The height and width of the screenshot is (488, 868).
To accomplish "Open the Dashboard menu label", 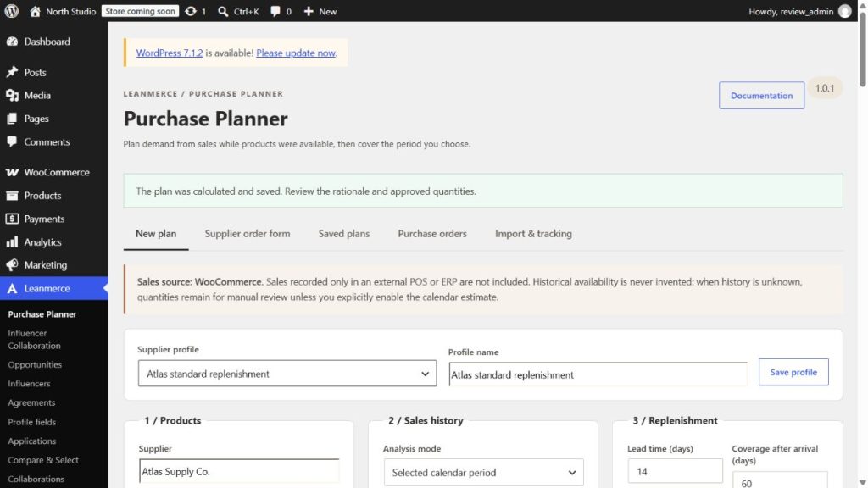I will coord(47,42).
